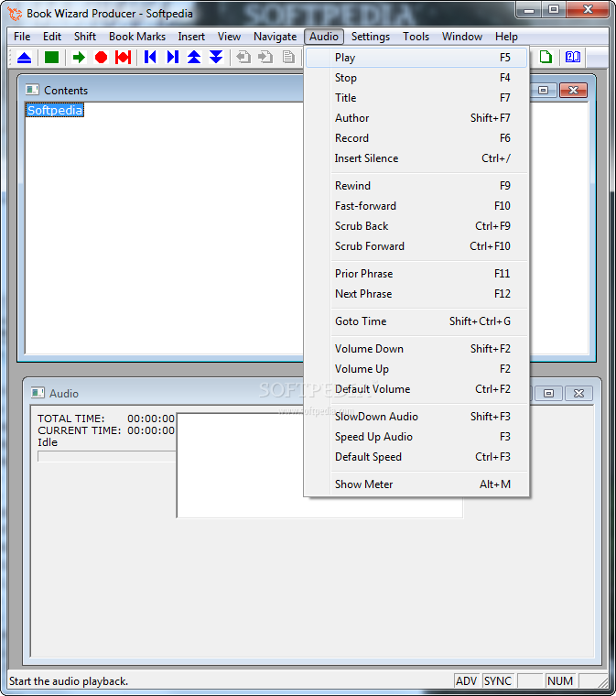Open Goto Time from Audio menu

[x=416, y=321]
